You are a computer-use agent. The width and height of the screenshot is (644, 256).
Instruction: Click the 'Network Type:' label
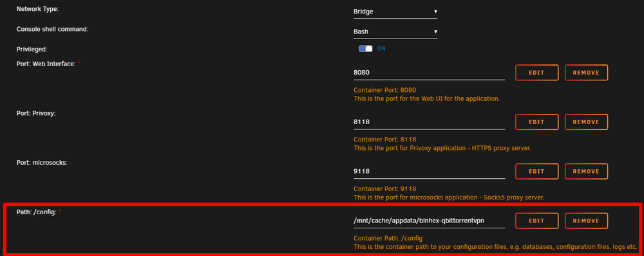(37, 8)
